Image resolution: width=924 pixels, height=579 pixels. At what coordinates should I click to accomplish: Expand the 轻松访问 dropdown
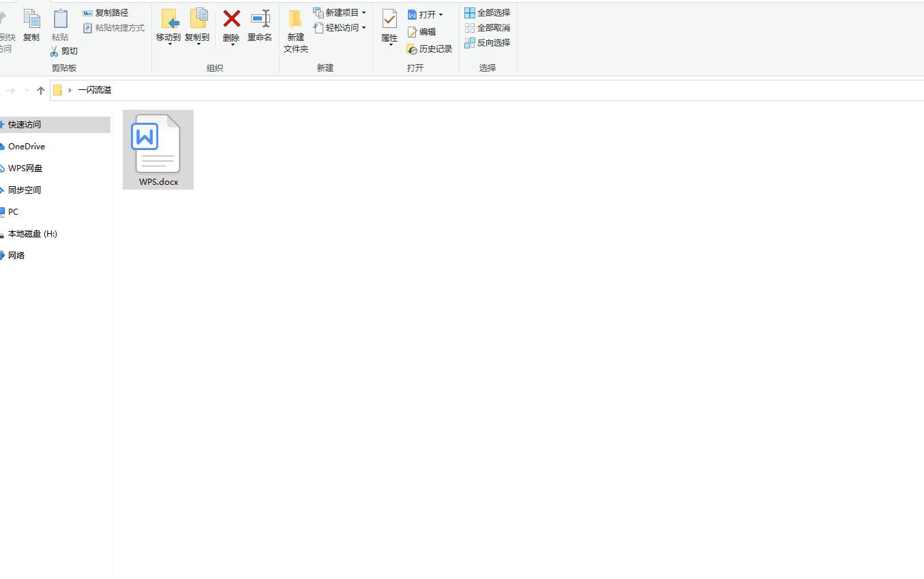(x=363, y=28)
